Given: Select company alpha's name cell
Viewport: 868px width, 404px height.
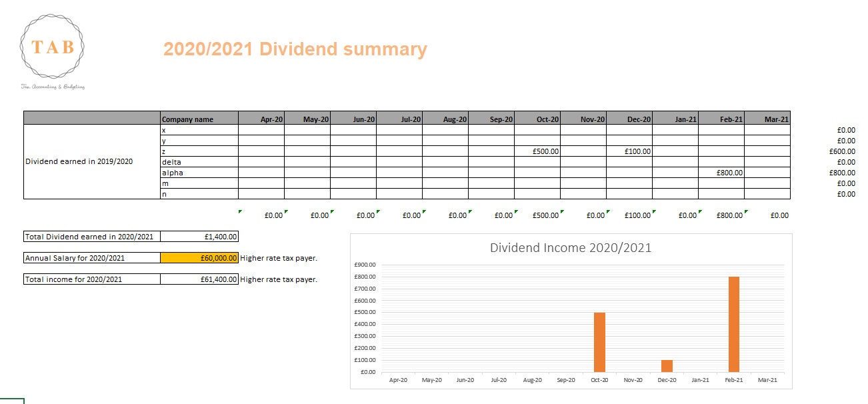Looking at the screenshot, I should click(197, 172).
